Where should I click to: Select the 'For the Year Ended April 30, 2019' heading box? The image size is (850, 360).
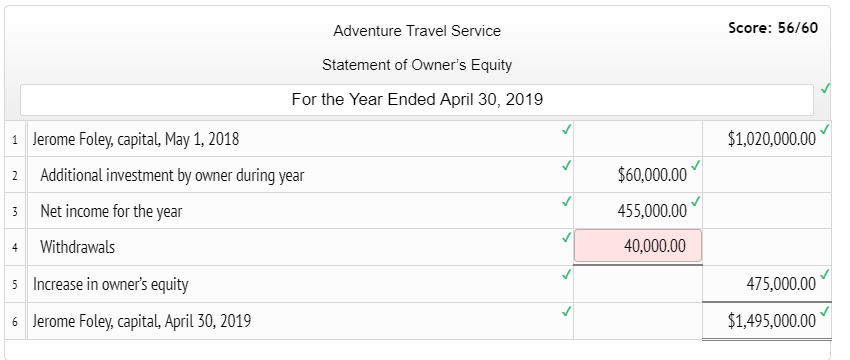pyautogui.click(x=417, y=100)
